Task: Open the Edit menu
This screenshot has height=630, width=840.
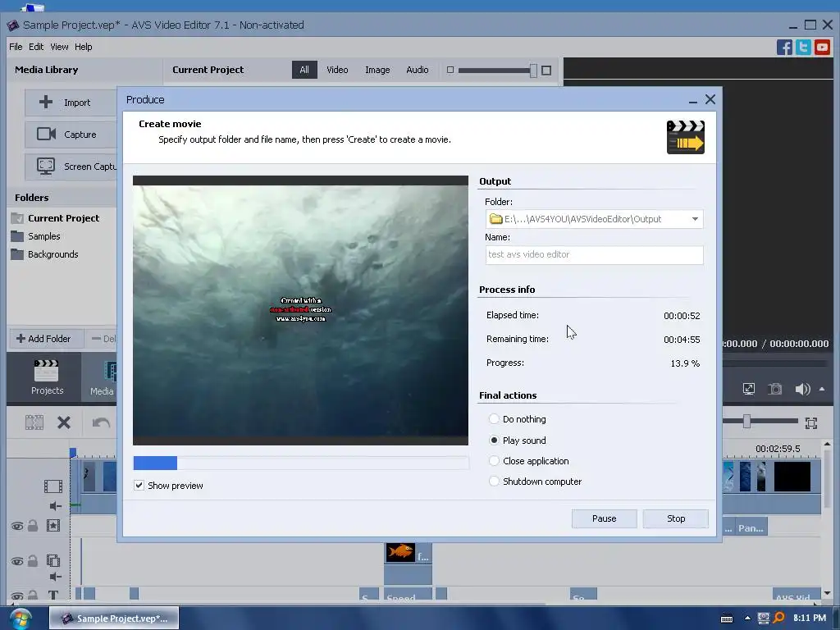Action: (x=36, y=47)
